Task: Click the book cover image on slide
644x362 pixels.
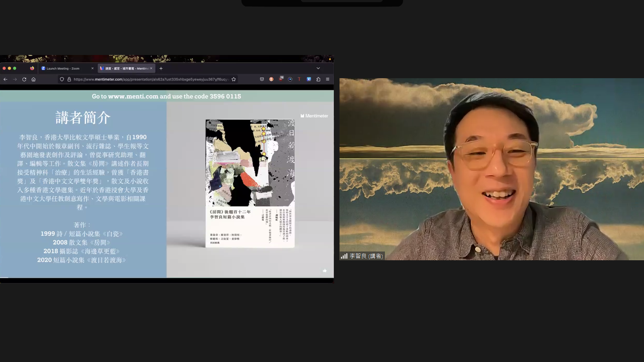Action: (250, 183)
